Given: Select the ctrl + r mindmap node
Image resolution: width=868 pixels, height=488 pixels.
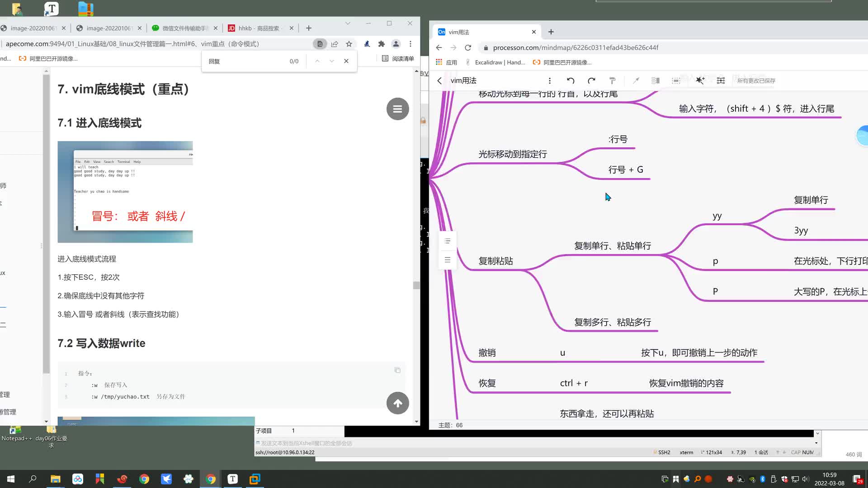Looking at the screenshot, I should pyautogui.click(x=574, y=383).
